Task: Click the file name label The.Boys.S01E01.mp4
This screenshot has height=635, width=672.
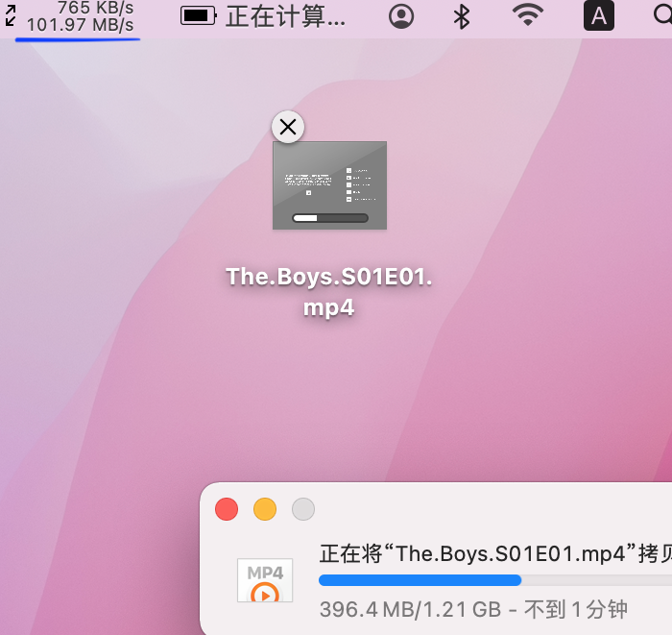Action: (x=328, y=292)
